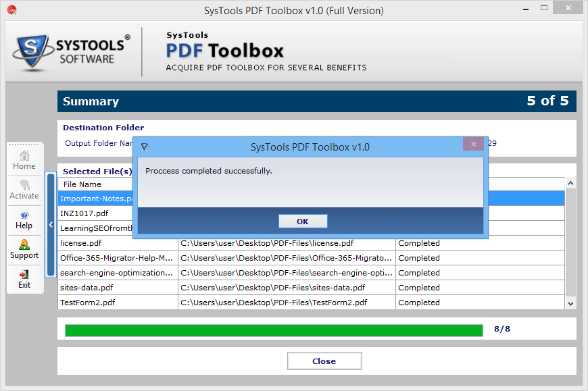Click the Selected File(s) heading
Screen dimensions: 588x391
point(97,171)
